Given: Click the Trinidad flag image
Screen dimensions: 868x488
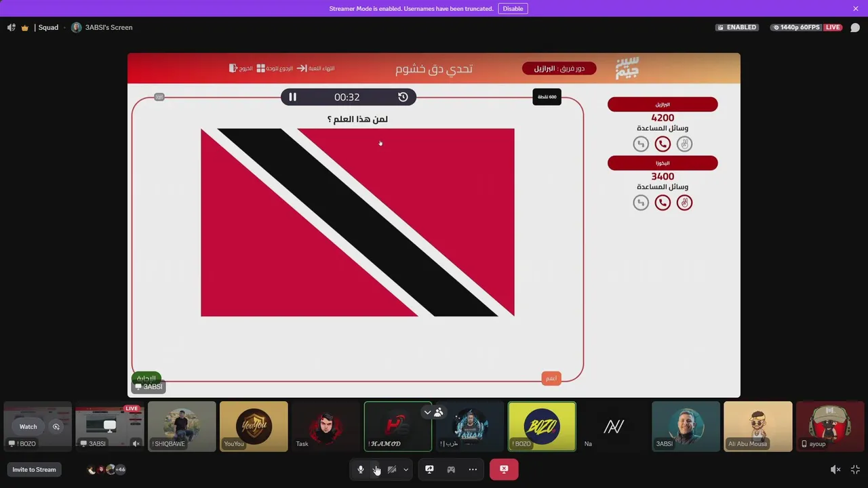Looking at the screenshot, I should [x=357, y=222].
